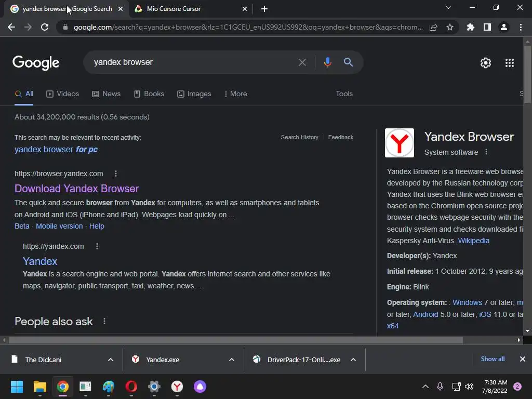The height and width of the screenshot is (399, 532).
Task: Open Chrome's three-dot menu
Action: 521,27
